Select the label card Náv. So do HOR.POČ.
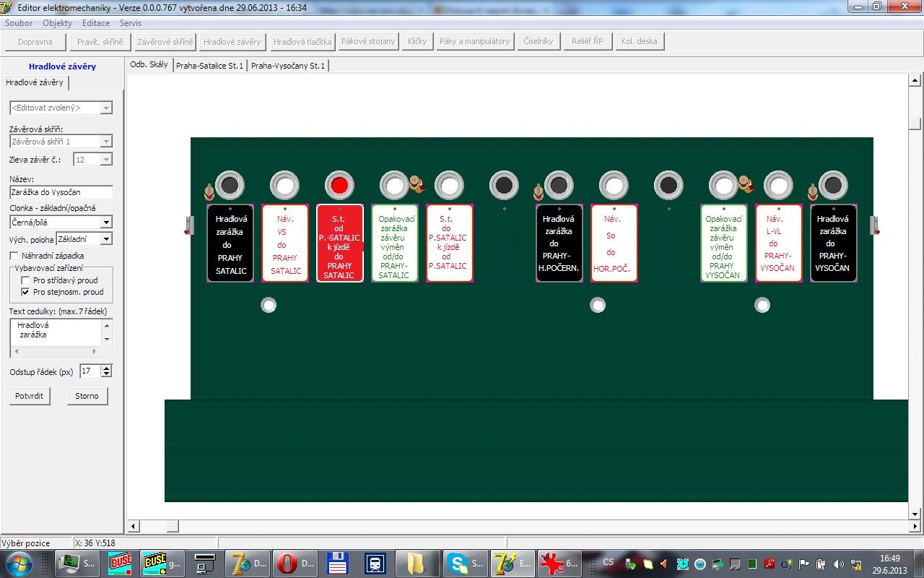This screenshot has width=924, height=578. point(614,243)
